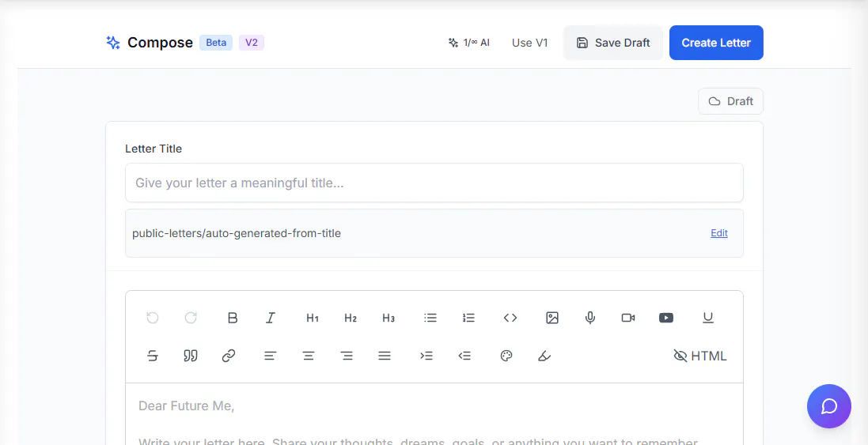
Task: Record audio with the microphone icon
Action: [x=590, y=318]
